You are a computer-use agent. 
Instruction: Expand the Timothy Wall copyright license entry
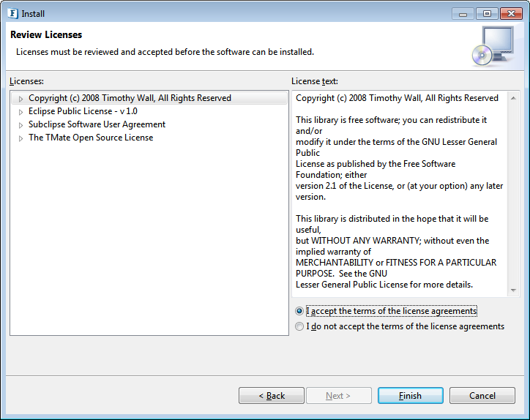[20, 99]
